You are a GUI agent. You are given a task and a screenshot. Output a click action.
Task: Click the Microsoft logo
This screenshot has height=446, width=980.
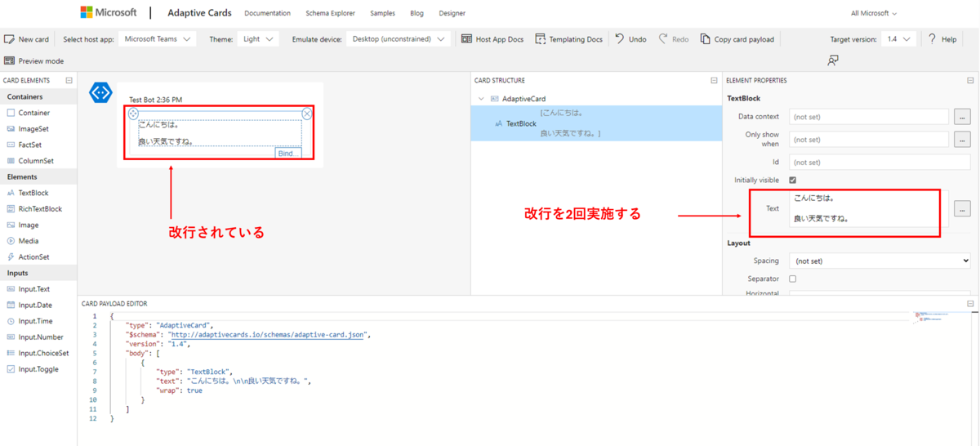pyautogui.click(x=109, y=12)
